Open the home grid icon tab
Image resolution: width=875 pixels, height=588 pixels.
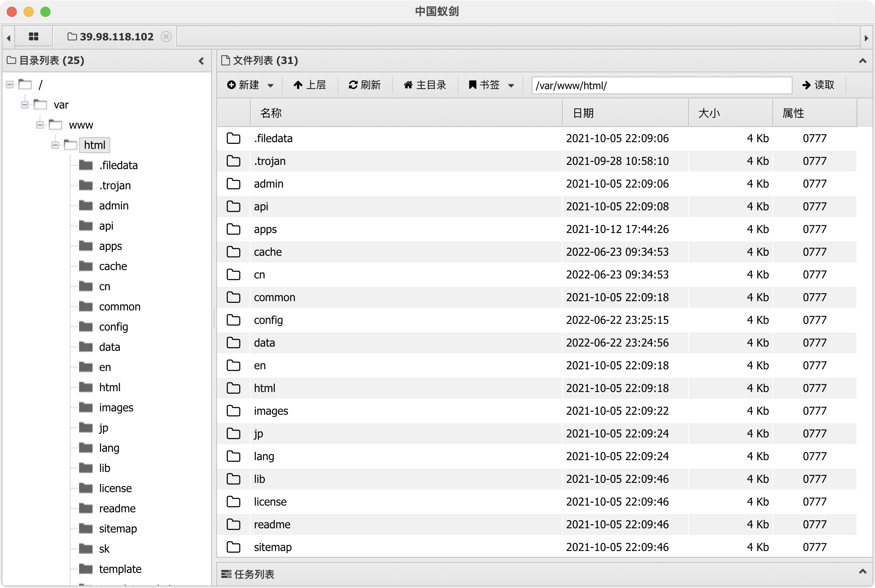pyautogui.click(x=34, y=37)
